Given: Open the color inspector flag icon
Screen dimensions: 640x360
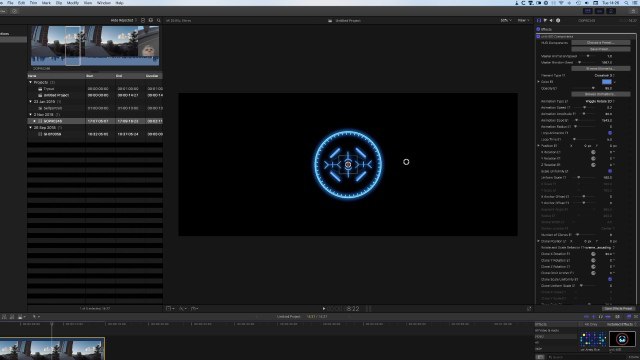Looking at the screenshot, I should point(545,20).
